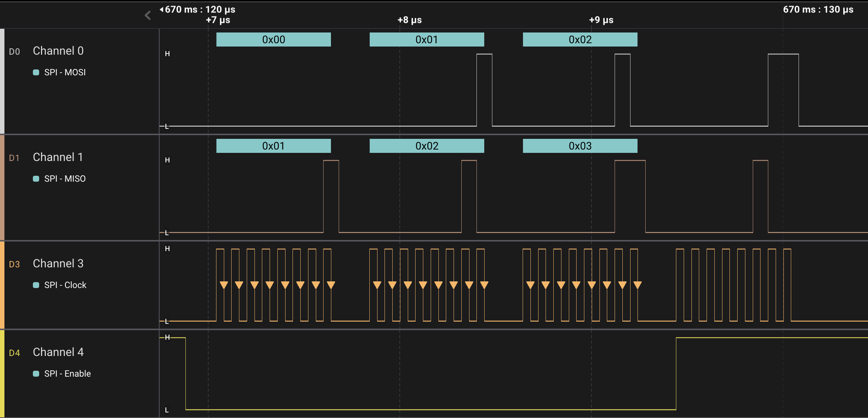868x418 pixels.
Task: Click the SPI - MISO analyzer indicator dot
Action: (36, 179)
